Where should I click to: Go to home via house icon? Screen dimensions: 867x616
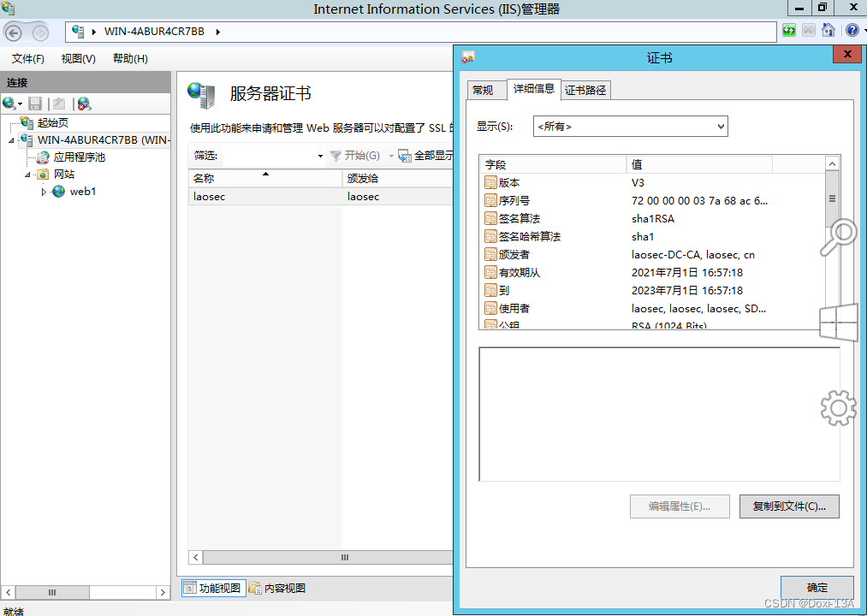pos(828,31)
